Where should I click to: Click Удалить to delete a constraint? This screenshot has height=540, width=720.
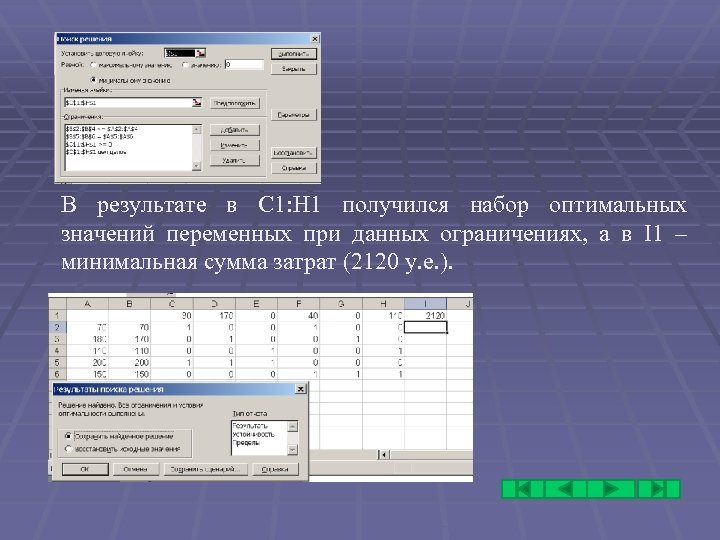point(235,160)
